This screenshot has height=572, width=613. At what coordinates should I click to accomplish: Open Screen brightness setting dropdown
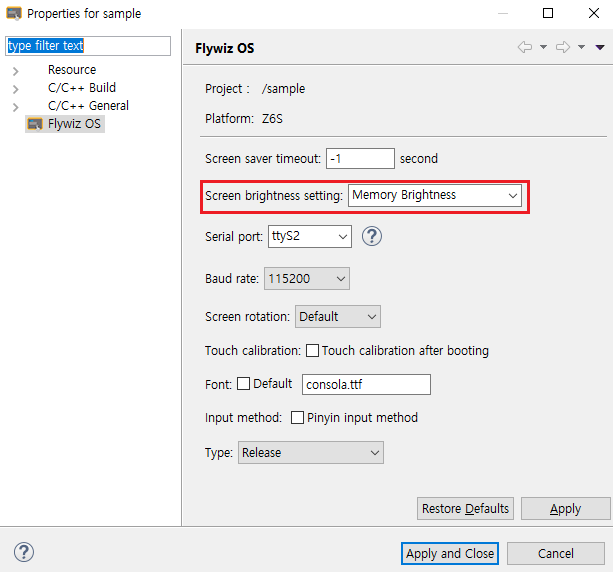[435, 195]
